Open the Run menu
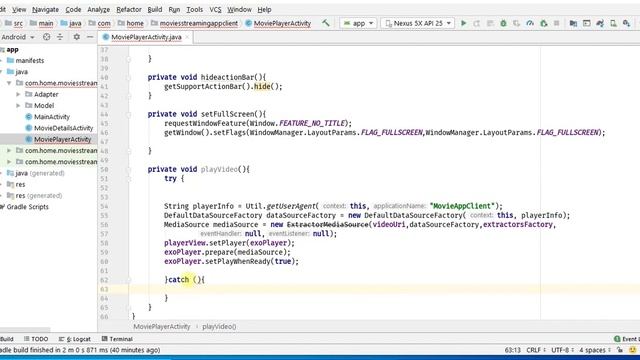This screenshot has height=360, width=640. pyautogui.click(x=174, y=9)
